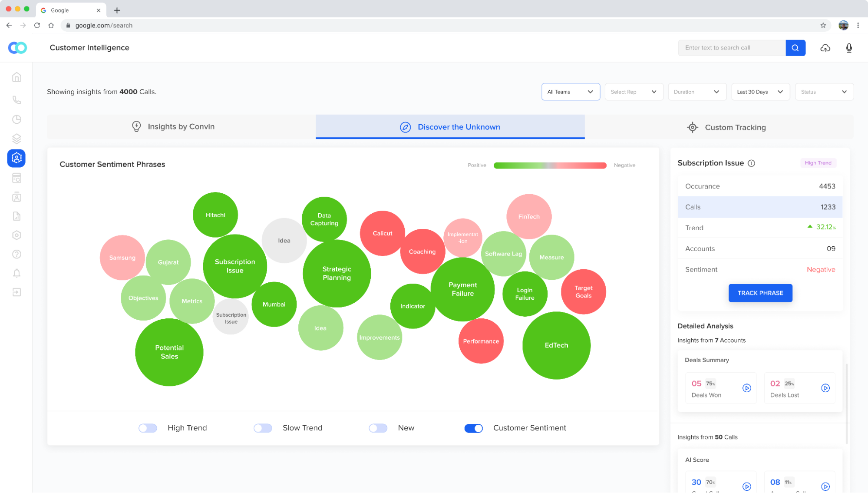Click the blue search magnifier button
868x493 pixels.
pos(795,48)
